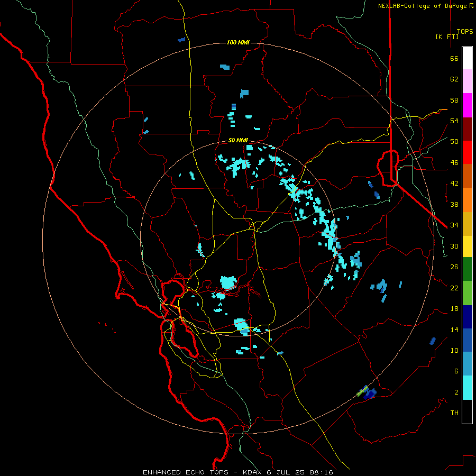Click the light green swatch between 22 and 18
476x476 pixels.
[x=467, y=293]
